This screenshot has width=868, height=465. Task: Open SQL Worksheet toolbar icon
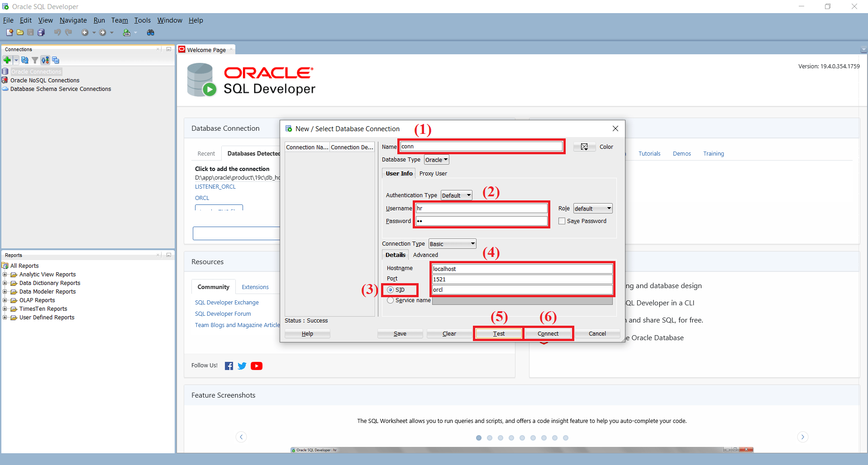coord(127,33)
